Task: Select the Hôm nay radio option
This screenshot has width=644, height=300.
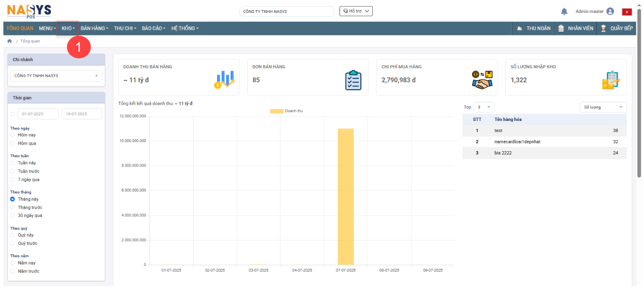Action: click(13, 135)
